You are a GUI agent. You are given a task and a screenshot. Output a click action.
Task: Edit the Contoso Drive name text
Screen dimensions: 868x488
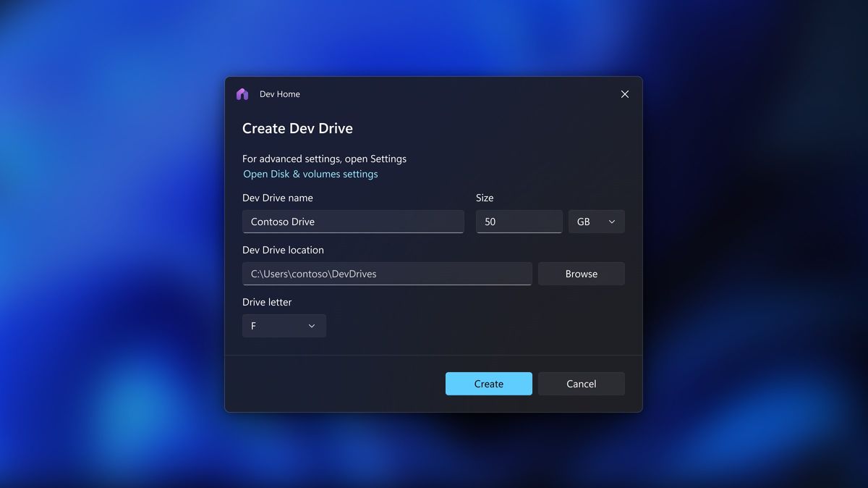(x=353, y=222)
